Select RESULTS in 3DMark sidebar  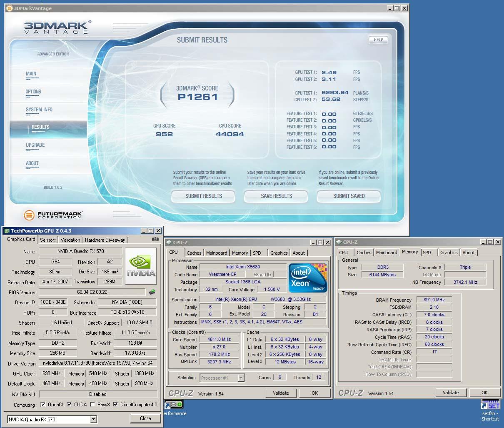coord(48,129)
